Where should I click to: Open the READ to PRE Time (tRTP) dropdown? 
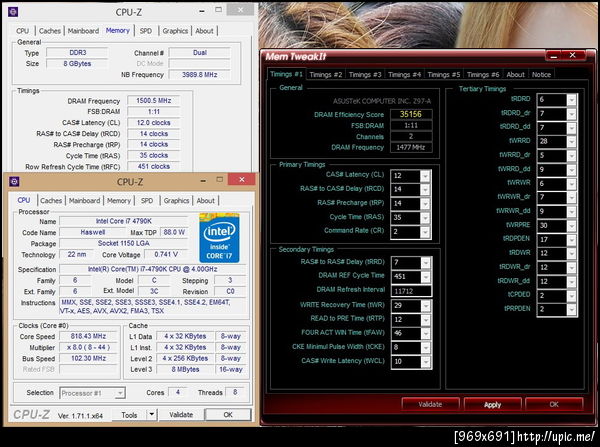pyautogui.click(x=426, y=320)
